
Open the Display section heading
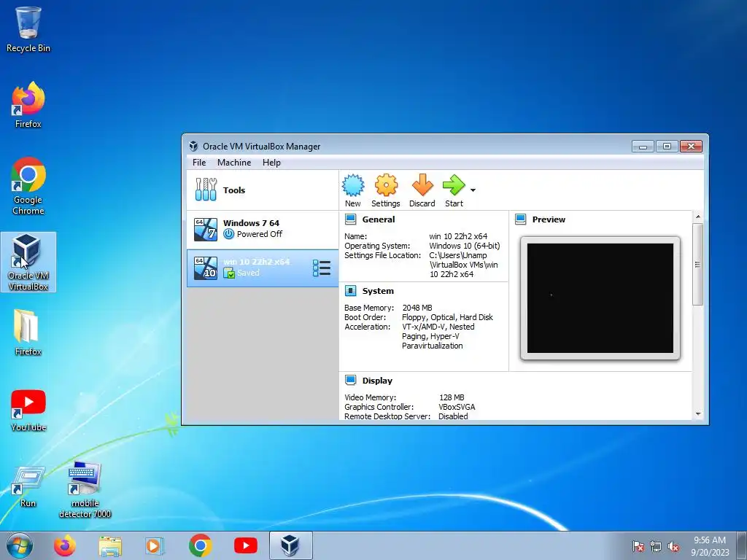[377, 381]
